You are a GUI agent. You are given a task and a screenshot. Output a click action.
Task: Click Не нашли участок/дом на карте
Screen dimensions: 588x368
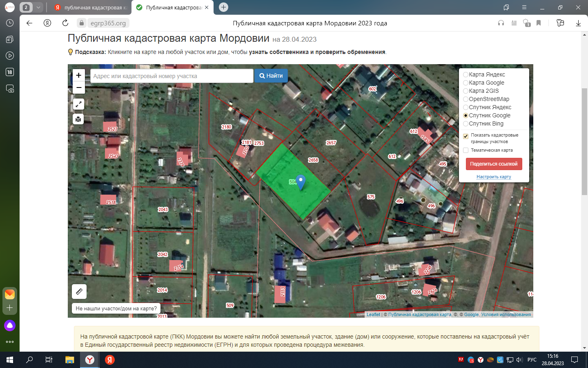click(116, 309)
